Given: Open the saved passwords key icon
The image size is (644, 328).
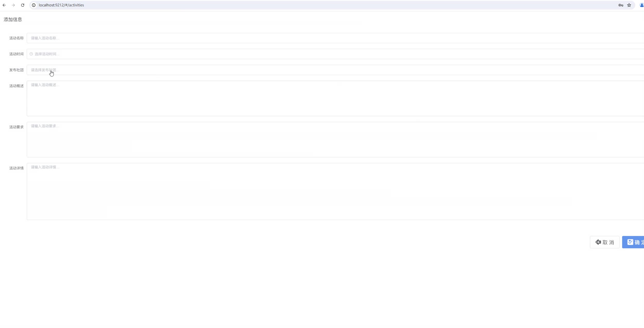Looking at the screenshot, I should coord(621,5).
